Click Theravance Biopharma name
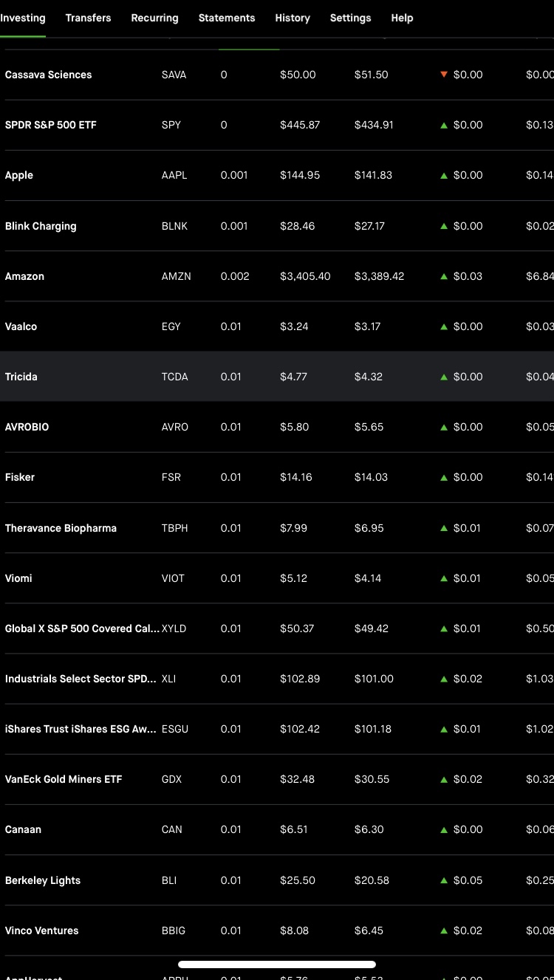Viewport: 554px width, 980px height. pos(61,528)
